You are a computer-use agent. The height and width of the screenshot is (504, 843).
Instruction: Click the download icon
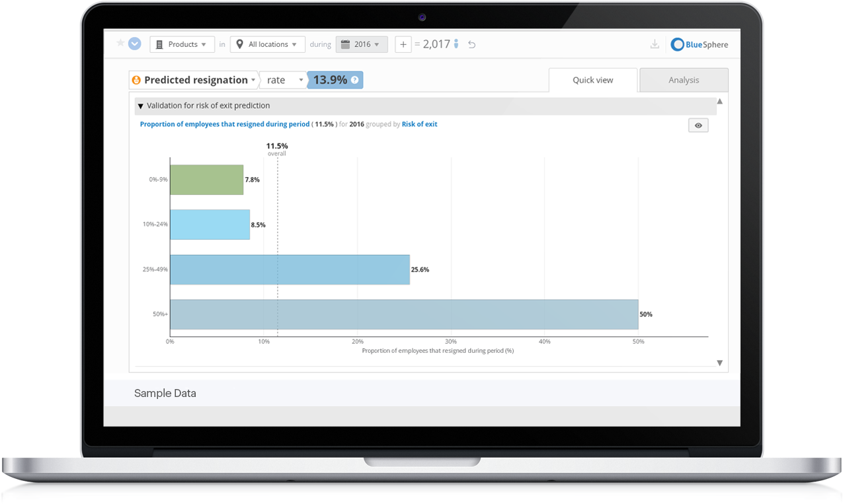[x=655, y=44]
